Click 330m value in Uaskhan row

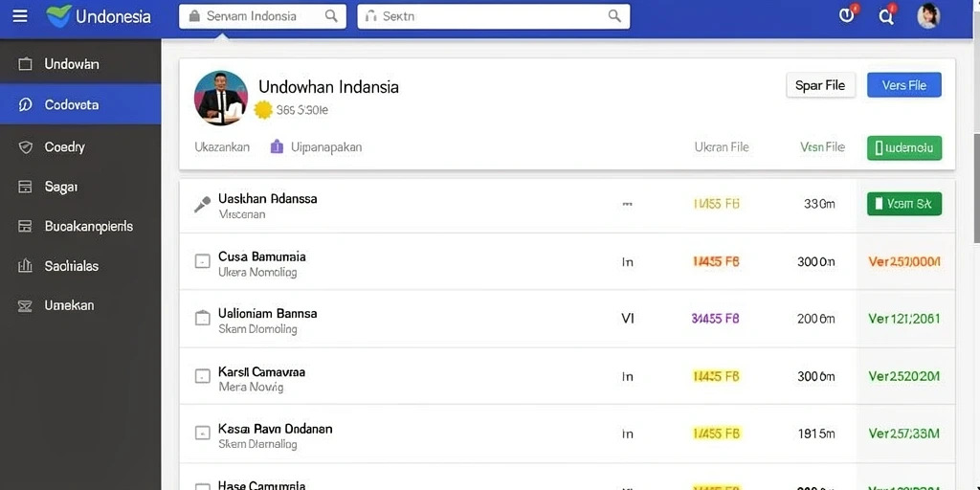[x=819, y=204]
